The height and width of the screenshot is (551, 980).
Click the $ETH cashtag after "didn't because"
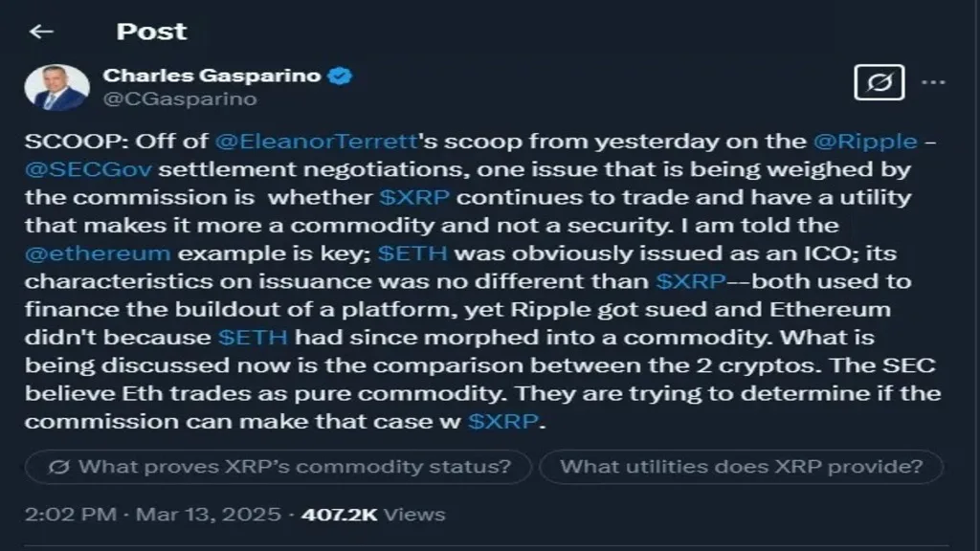pyautogui.click(x=253, y=338)
